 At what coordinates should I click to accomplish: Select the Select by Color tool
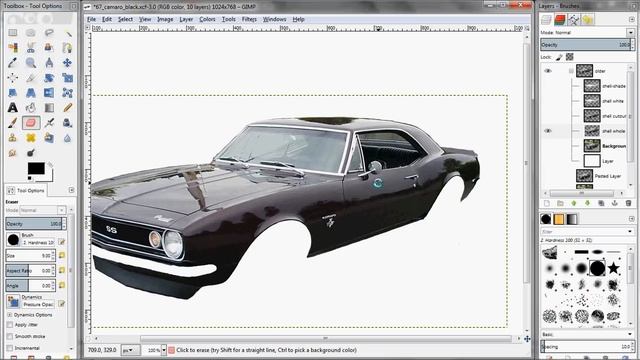coord(13,48)
